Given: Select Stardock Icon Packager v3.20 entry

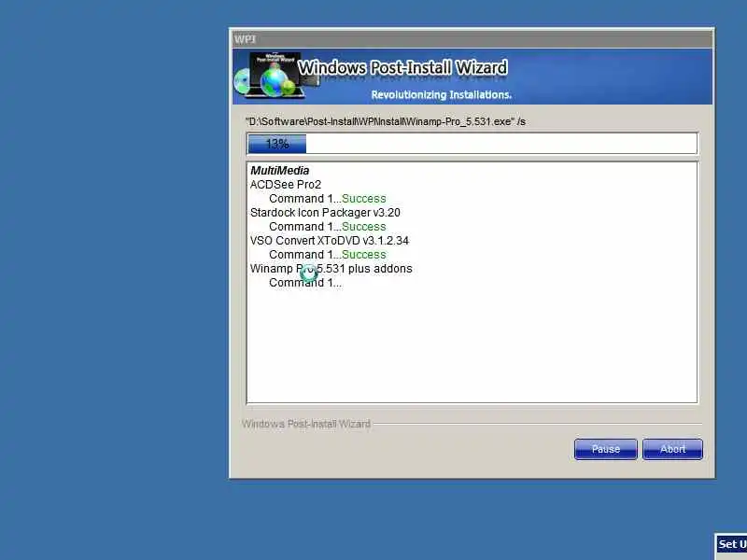Looking at the screenshot, I should pos(325,213).
